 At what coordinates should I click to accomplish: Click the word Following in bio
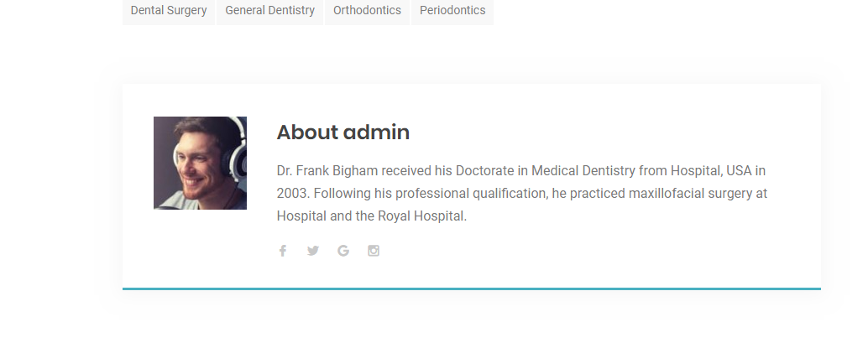342,194
